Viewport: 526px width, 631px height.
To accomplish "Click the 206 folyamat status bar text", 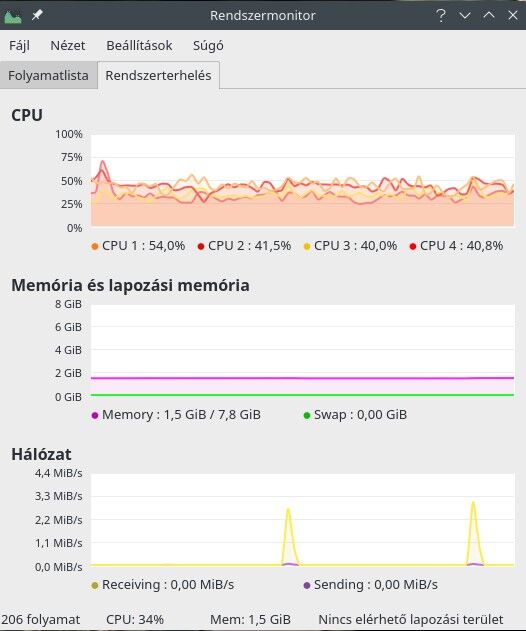I will pos(41,619).
